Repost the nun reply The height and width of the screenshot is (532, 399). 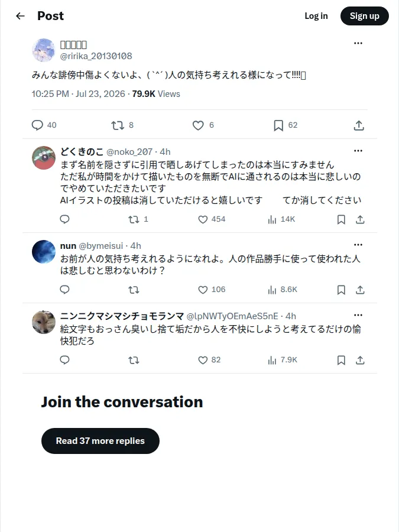134,290
